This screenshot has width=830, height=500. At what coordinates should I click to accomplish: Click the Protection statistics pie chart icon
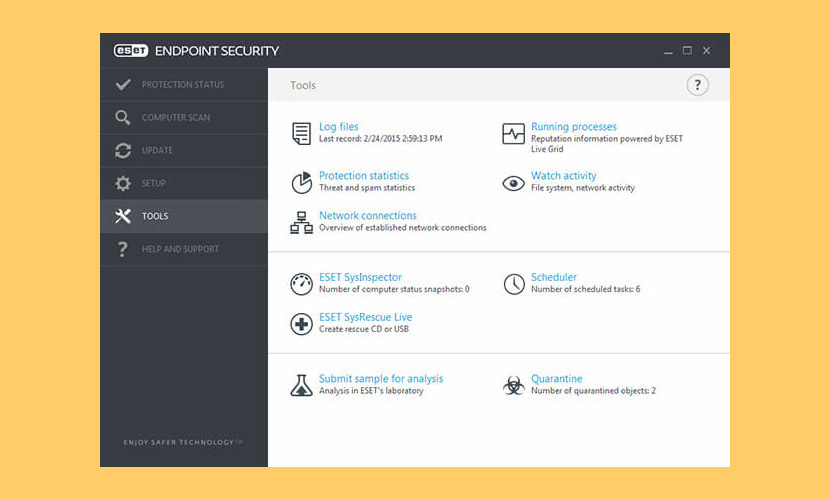click(302, 182)
